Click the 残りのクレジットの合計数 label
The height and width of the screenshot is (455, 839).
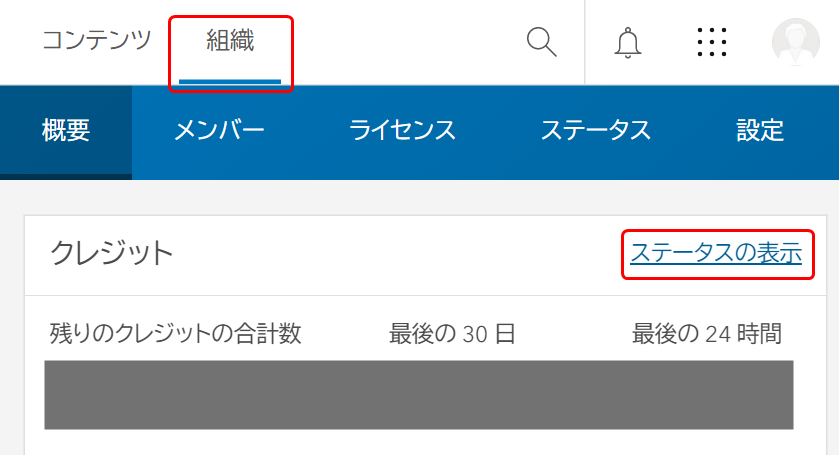click(x=176, y=333)
